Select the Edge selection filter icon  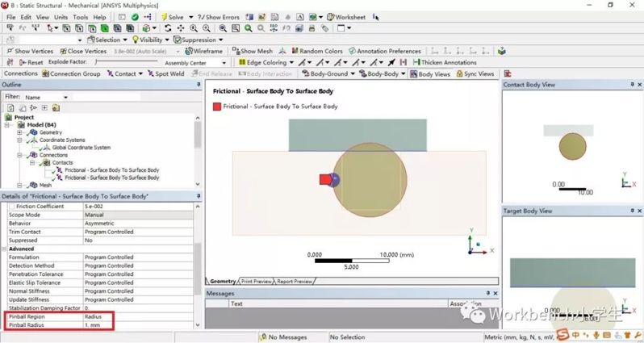[79, 28]
